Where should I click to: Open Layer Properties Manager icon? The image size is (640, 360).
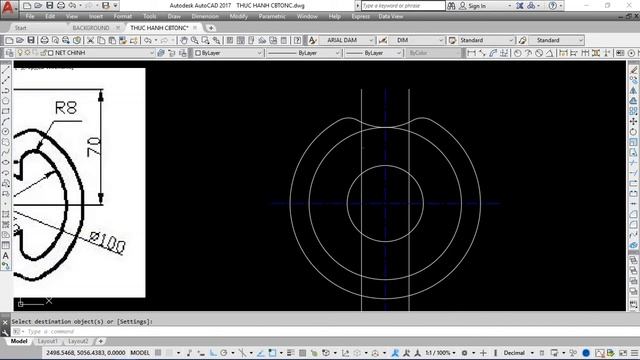coord(9,53)
